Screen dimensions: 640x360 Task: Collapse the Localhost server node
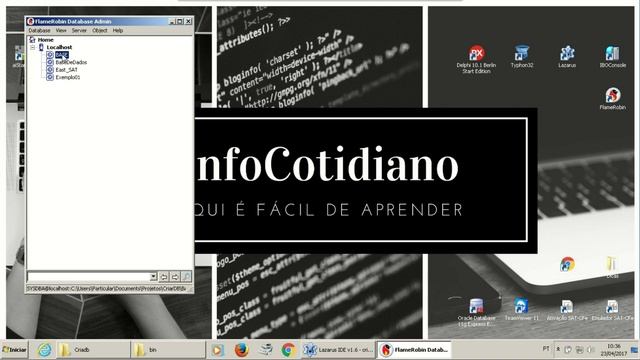coord(33,47)
